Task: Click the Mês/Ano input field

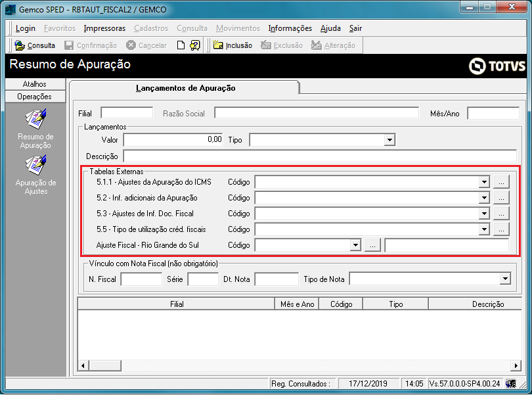Action: tap(493, 113)
